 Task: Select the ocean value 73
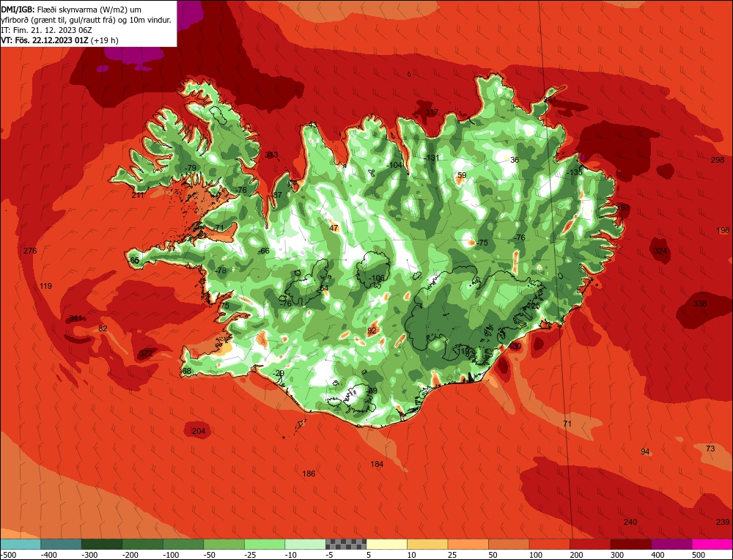tap(710, 449)
